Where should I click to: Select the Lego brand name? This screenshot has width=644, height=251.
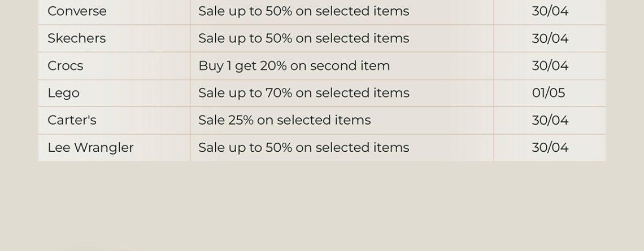tap(64, 93)
